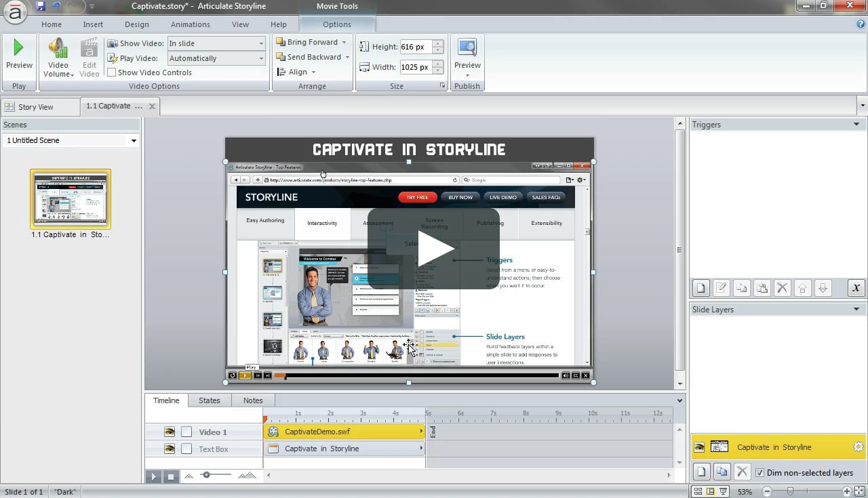
Task: Collapse the timeline panel chevron
Action: (x=679, y=400)
